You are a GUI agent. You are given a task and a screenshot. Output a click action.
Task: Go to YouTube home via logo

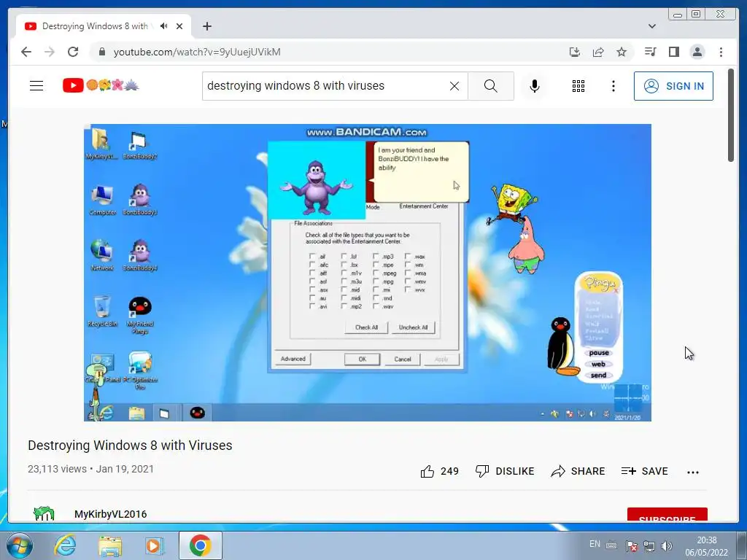[x=101, y=85]
